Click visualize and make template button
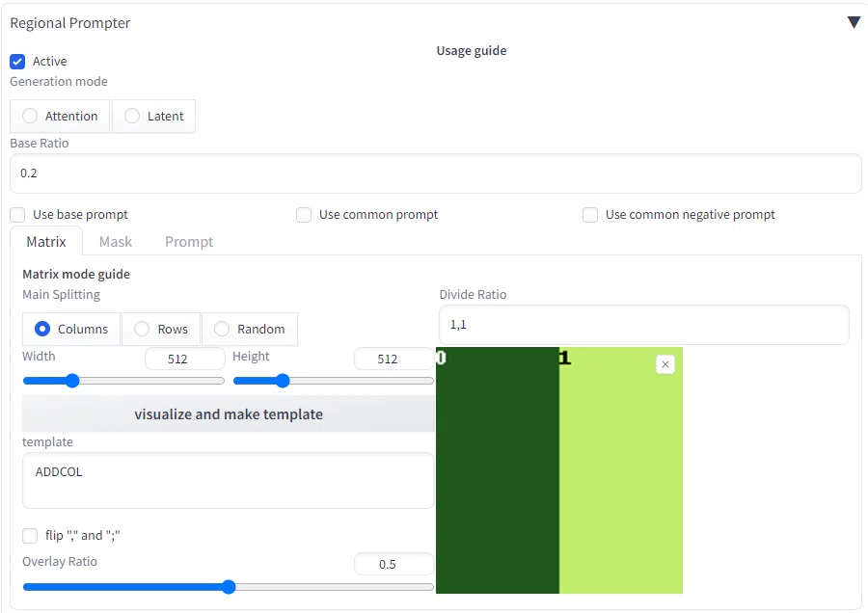 click(228, 413)
